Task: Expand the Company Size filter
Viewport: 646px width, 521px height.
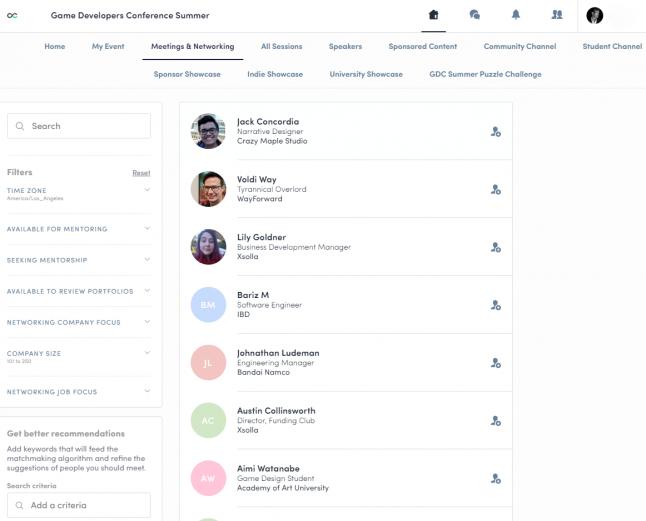Action: coord(147,353)
